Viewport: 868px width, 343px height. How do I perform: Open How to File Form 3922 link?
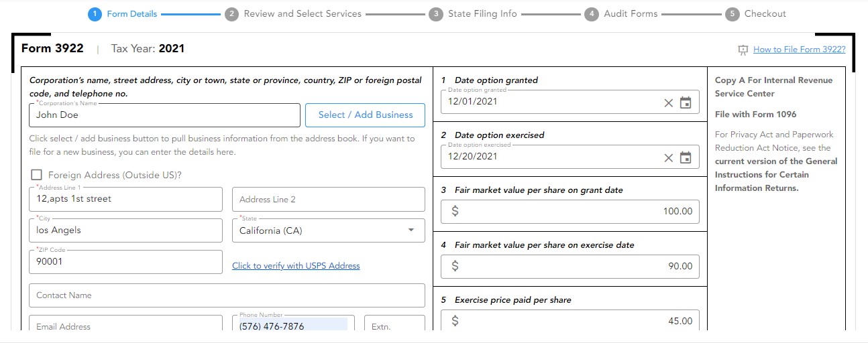pyautogui.click(x=799, y=50)
